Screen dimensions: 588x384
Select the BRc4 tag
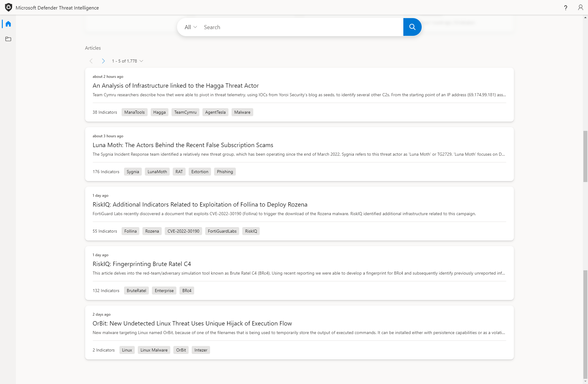(187, 291)
